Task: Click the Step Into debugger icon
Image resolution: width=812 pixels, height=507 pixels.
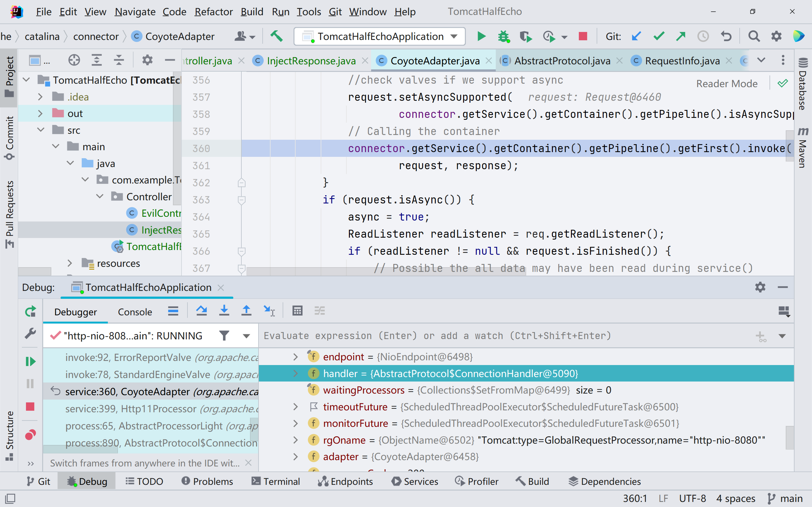Action: pos(224,311)
